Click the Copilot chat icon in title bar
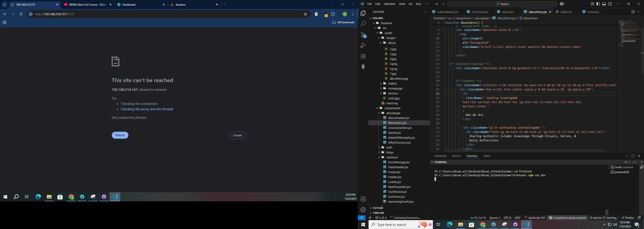This screenshot has width=644, height=229. coord(562,4)
